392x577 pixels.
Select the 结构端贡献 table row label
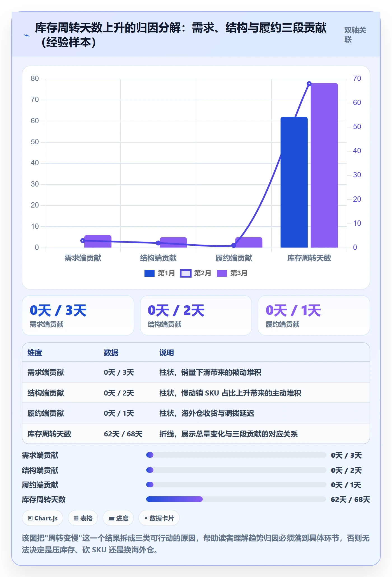pos(46,393)
